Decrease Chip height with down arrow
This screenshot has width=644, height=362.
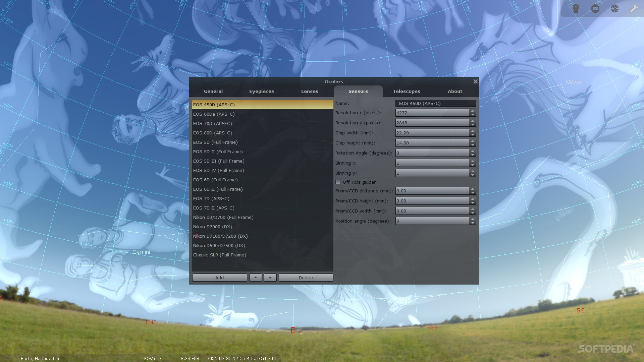click(x=473, y=145)
